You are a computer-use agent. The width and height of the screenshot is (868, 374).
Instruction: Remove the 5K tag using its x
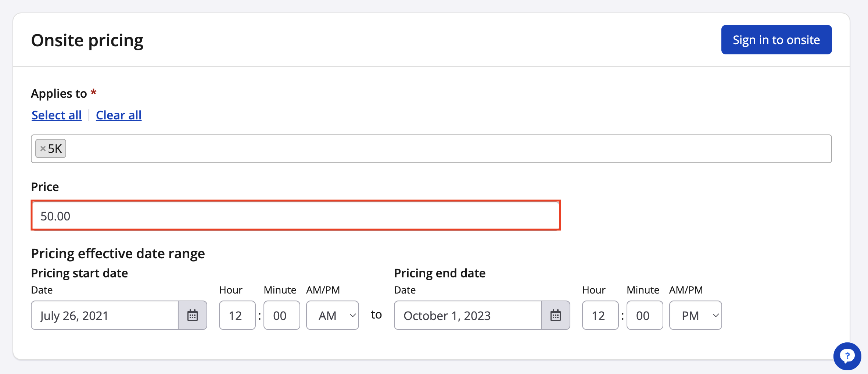pos(43,149)
